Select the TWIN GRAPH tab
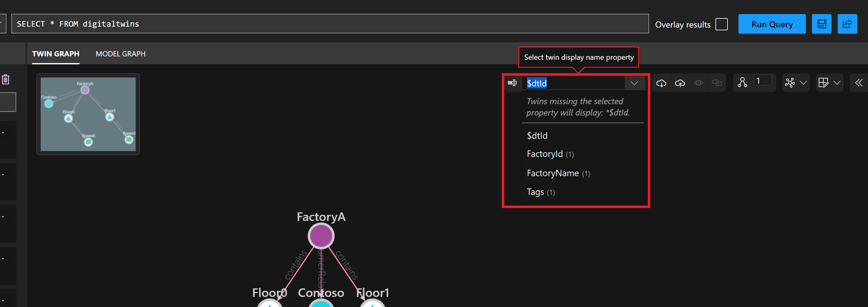The width and height of the screenshot is (868, 307). tap(56, 54)
